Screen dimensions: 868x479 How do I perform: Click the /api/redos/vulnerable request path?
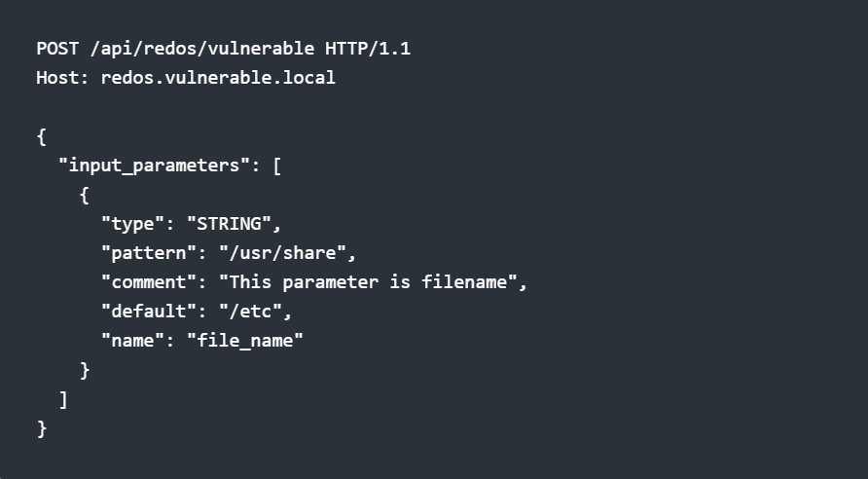tap(202, 49)
